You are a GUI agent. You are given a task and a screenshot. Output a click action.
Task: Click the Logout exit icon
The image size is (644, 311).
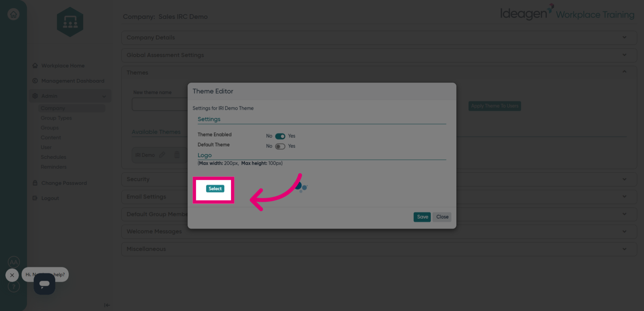(x=35, y=198)
